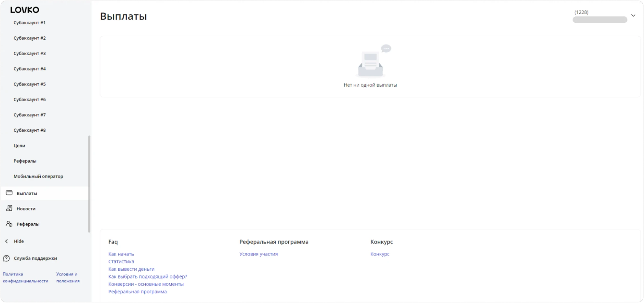Click the Выплаты card icon in sidebar
Screen dimensions: 644x303
point(9,193)
